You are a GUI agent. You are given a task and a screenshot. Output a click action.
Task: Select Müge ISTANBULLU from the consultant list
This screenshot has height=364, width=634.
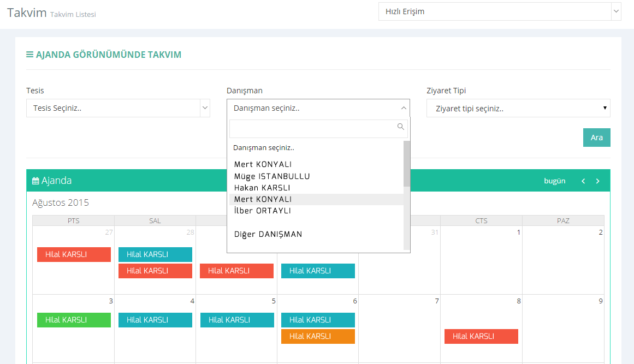click(272, 176)
